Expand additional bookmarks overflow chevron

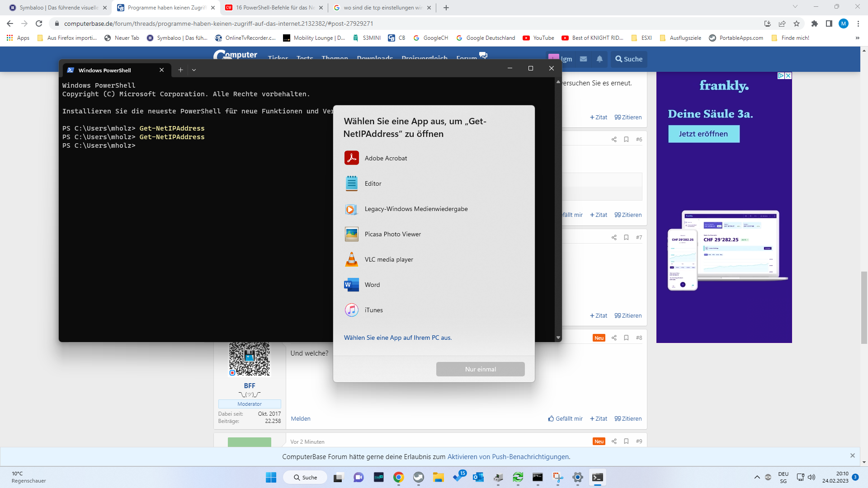(x=857, y=38)
